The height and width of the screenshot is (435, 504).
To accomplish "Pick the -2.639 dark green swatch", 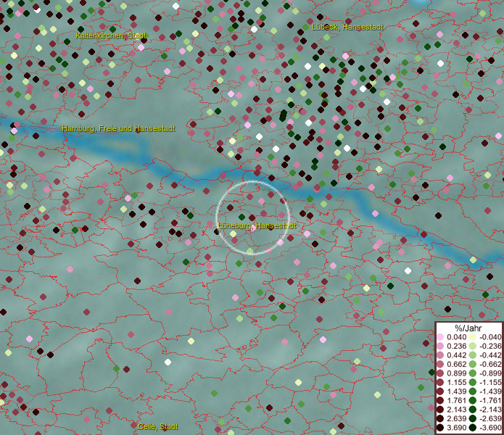I will 473,418.
